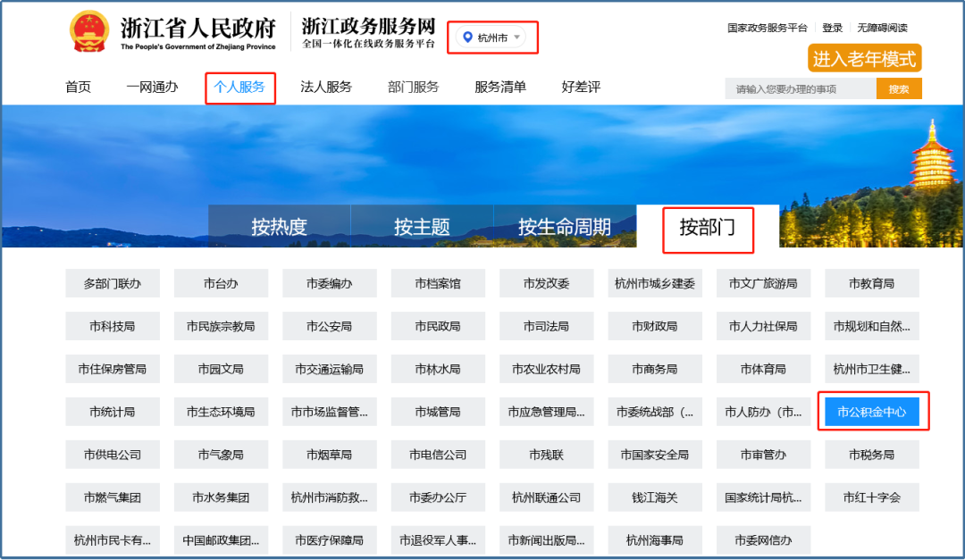Go to the 首页 home page
The height and width of the screenshot is (560, 965).
coord(78,88)
